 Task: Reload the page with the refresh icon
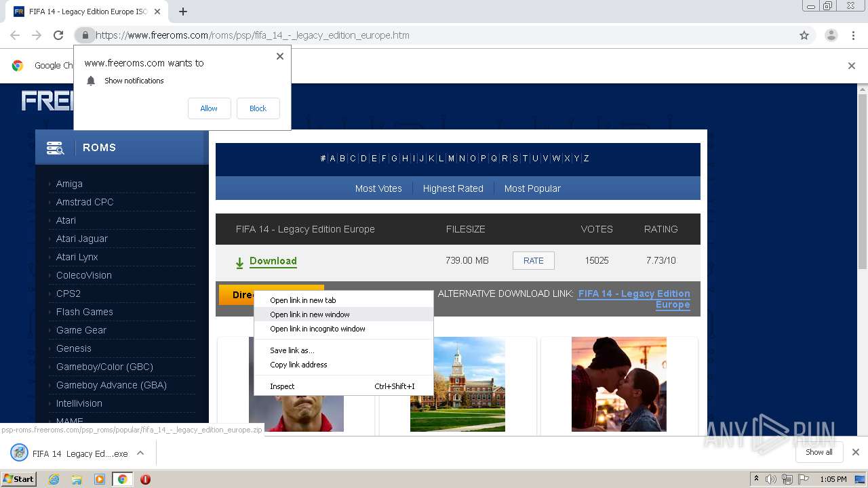coord(58,35)
